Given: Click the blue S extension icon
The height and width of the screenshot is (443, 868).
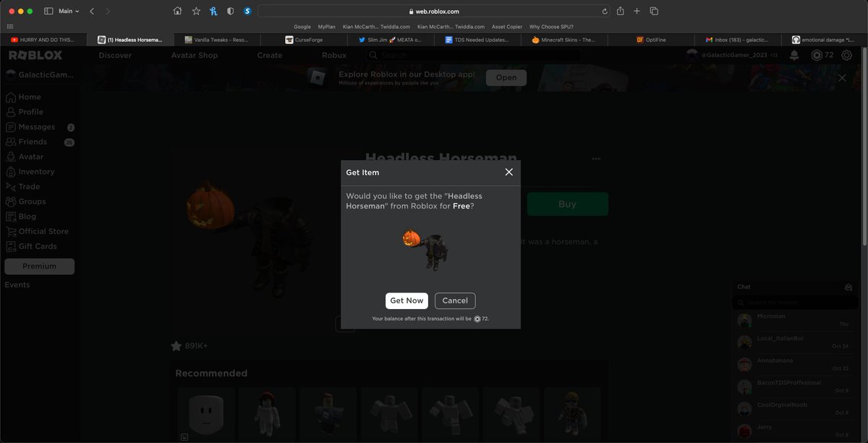Looking at the screenshot, I should click(247, 11).
